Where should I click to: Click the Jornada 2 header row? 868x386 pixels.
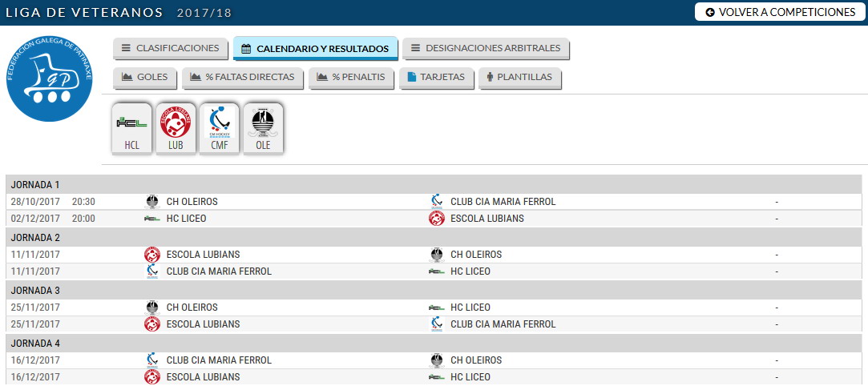pos(434,237)
